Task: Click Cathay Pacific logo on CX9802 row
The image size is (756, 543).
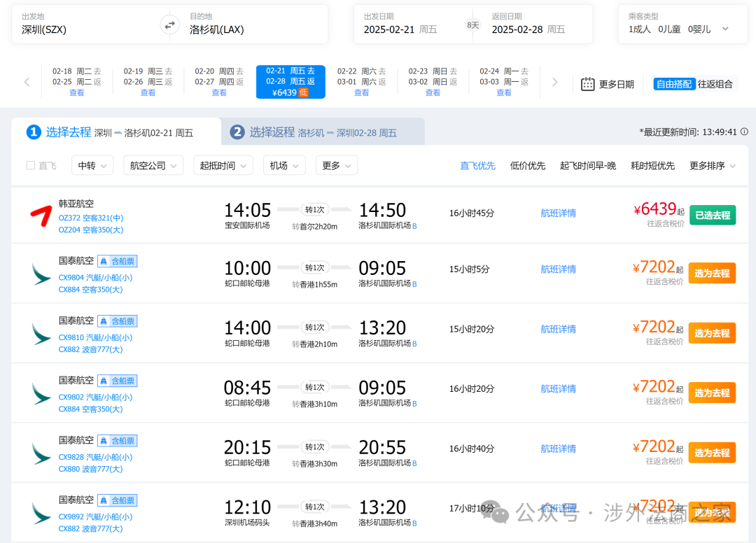Action: [41, 394]
